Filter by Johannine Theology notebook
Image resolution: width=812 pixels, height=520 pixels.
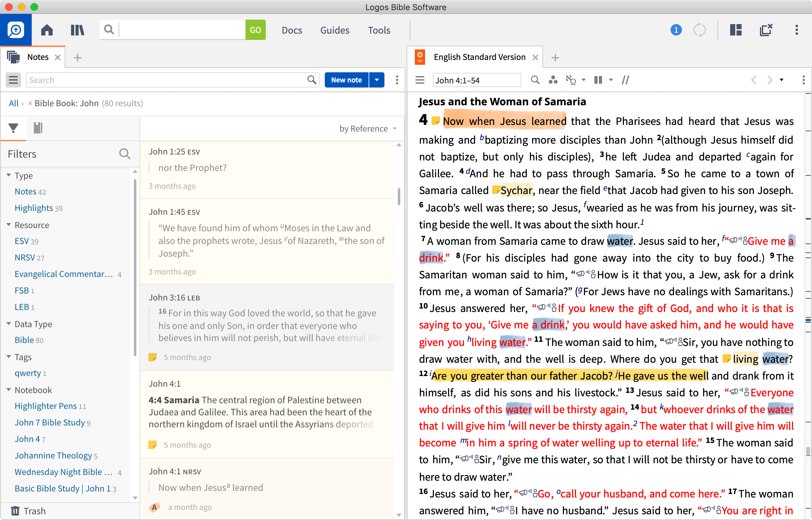[53, 456]
